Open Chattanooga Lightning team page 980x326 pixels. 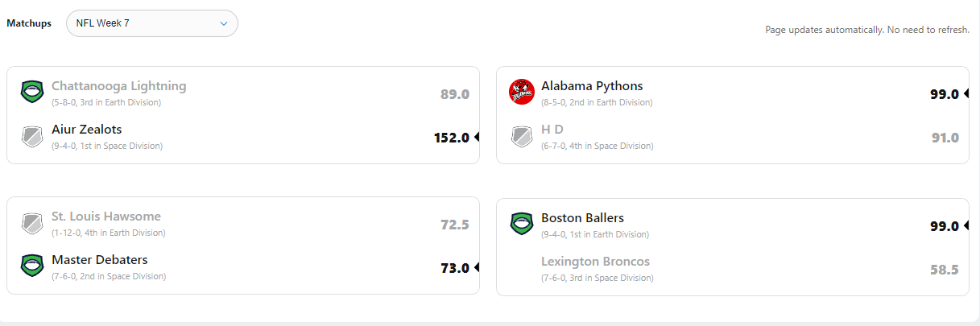point(118,86)
